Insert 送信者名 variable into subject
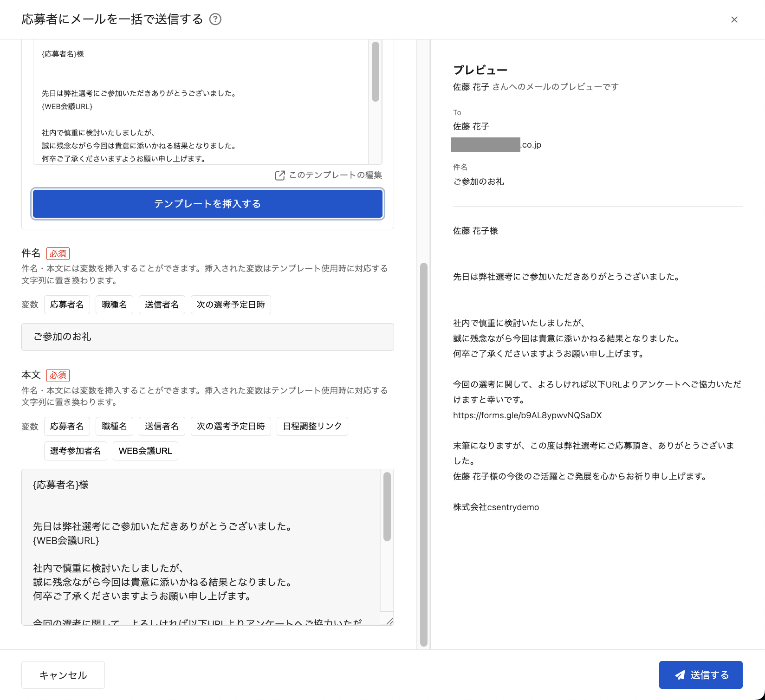Viewport: 765px width, 700px height. pos(162,305)
